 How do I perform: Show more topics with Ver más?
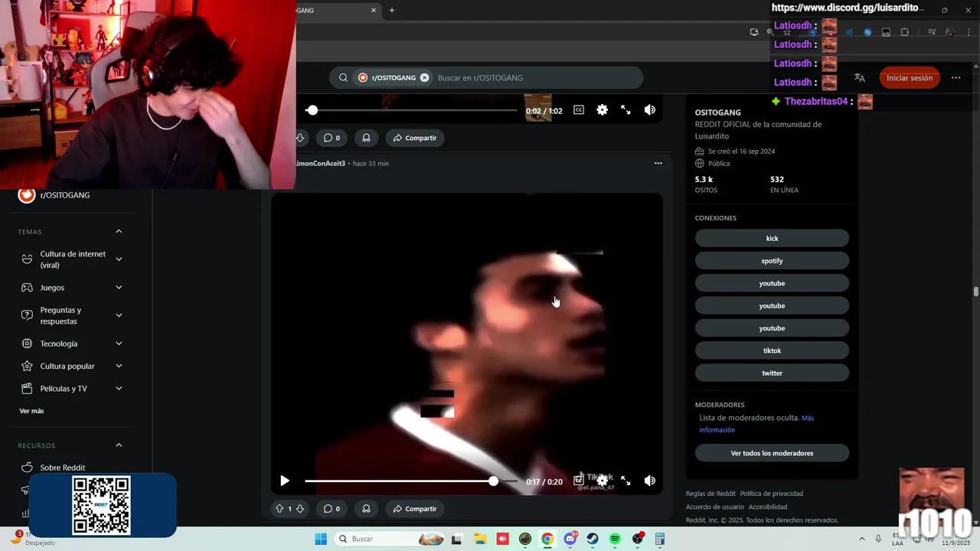[31, 411]
